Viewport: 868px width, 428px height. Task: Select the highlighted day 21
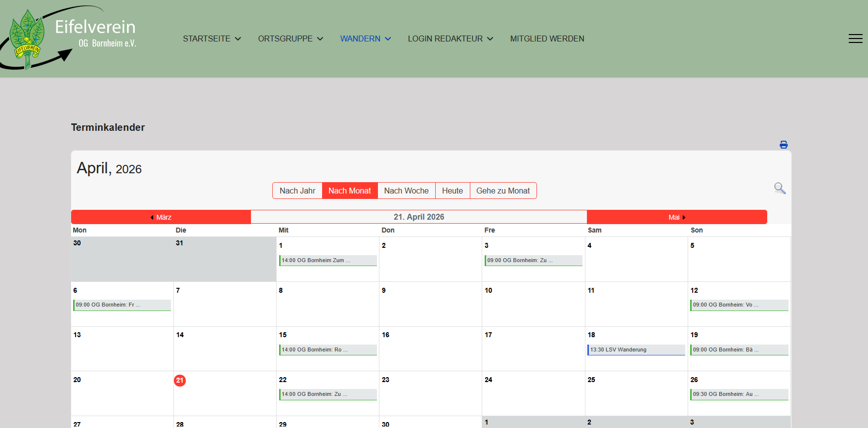(x=180, y=381)
